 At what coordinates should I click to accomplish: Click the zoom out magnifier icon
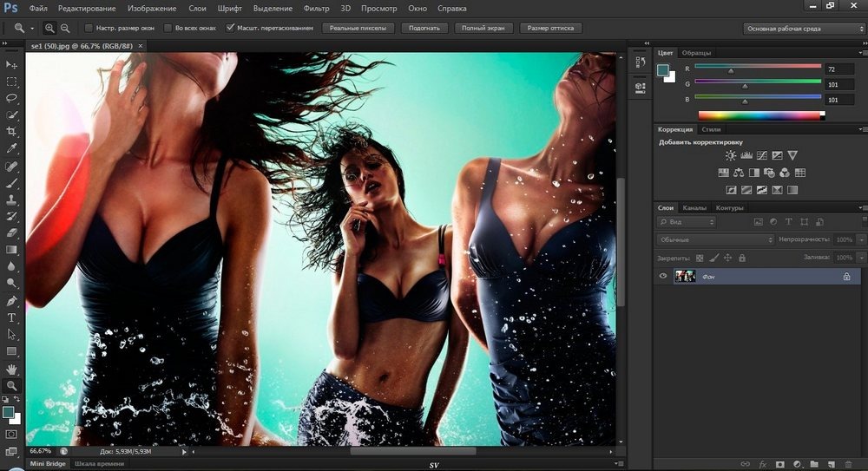pos(65,28)
